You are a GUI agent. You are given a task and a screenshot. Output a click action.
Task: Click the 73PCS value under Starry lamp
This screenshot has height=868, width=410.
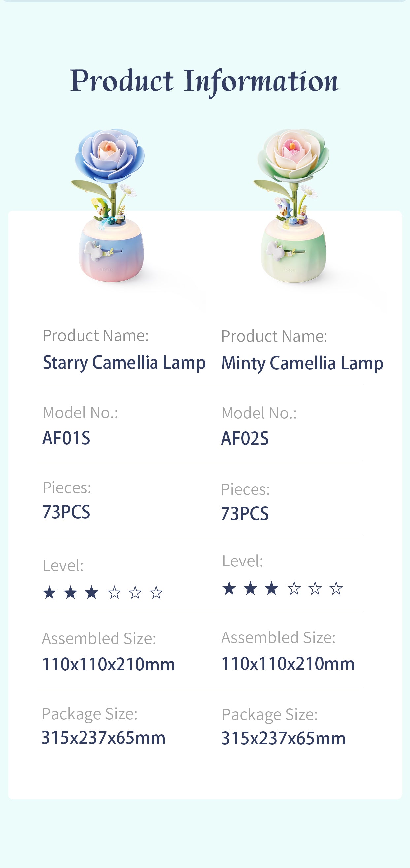click(x=66, y=512)
